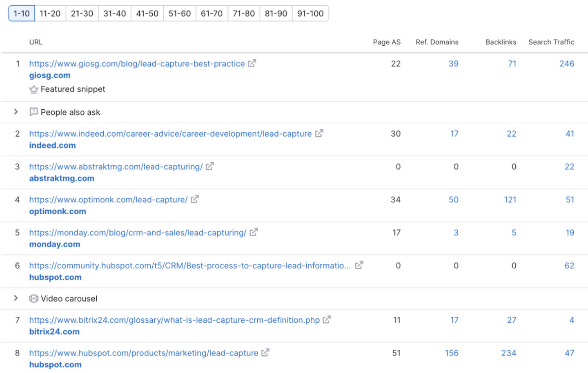Click the People also ask label
This screenshot has height=373, width=588.
70,112
